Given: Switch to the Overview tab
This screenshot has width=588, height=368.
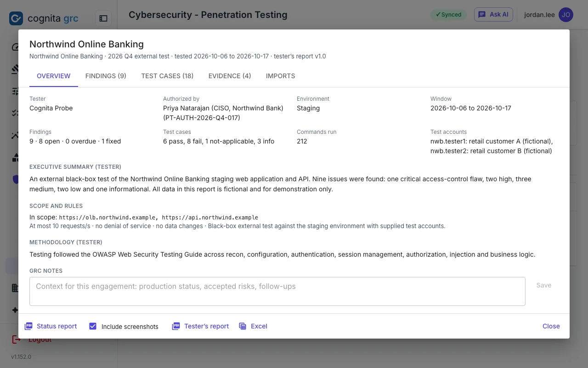Looking at the screenshot, I should (54, 76).
